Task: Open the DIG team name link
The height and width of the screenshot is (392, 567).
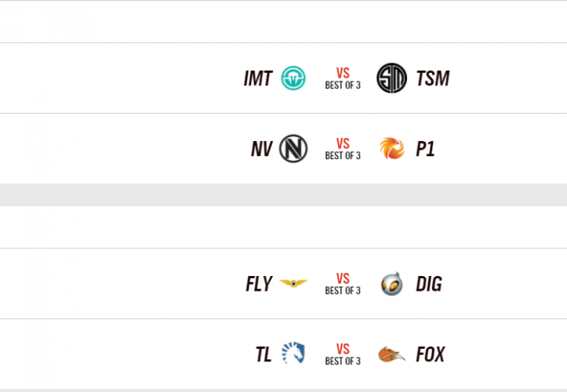Action: pyautogui.click(x=430, y=284)
